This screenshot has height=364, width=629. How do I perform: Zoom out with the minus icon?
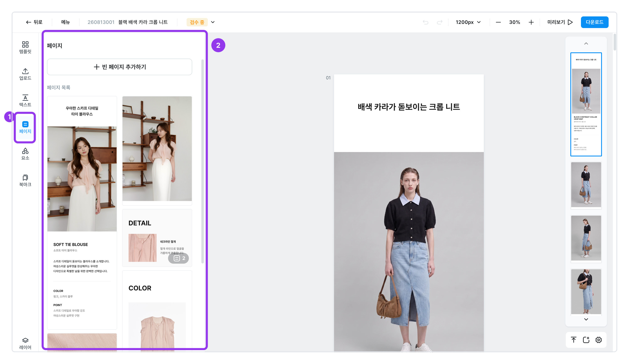498,22
